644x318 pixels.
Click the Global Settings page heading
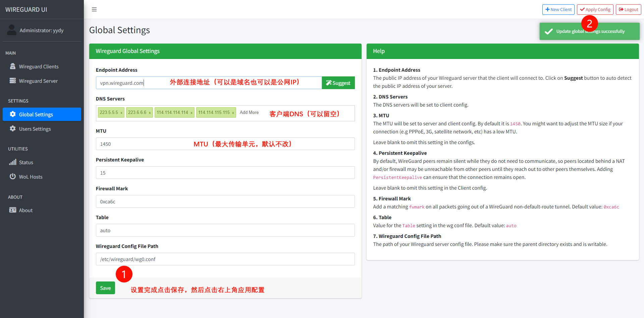tap(119, 30)
